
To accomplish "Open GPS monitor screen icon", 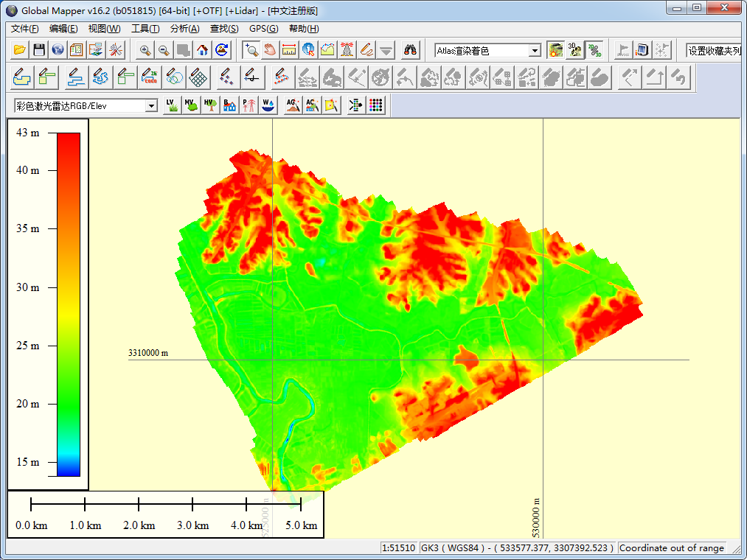I will [x=642, y=49].
